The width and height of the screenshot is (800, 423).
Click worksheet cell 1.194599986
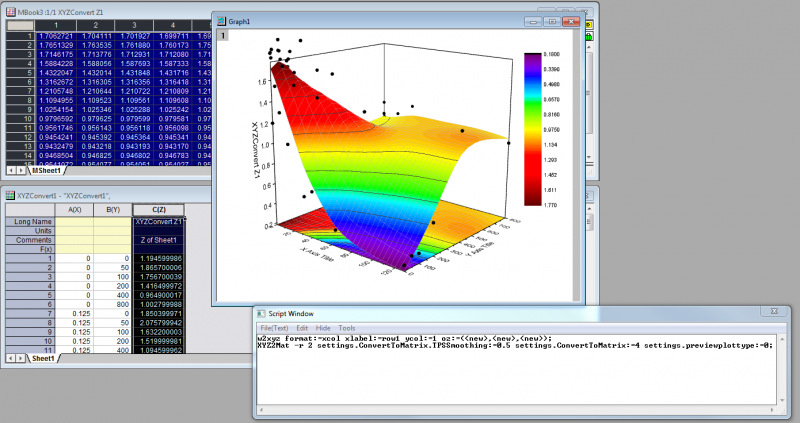158,259
